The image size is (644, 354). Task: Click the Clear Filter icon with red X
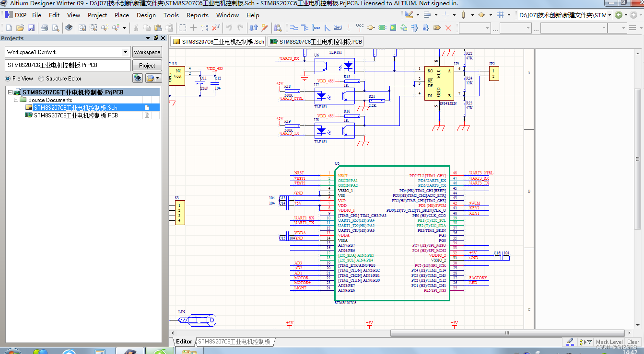[x=216, y=28]
